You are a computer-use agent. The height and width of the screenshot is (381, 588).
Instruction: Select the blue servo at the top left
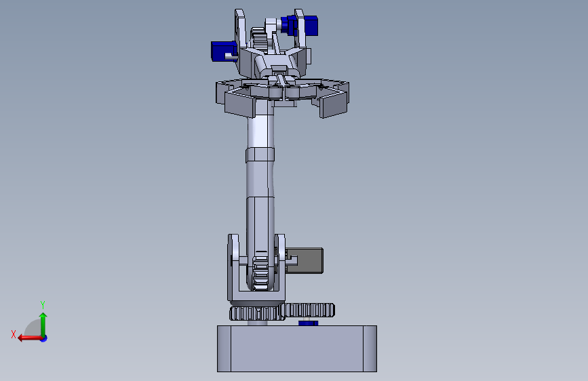click(224, 52)
